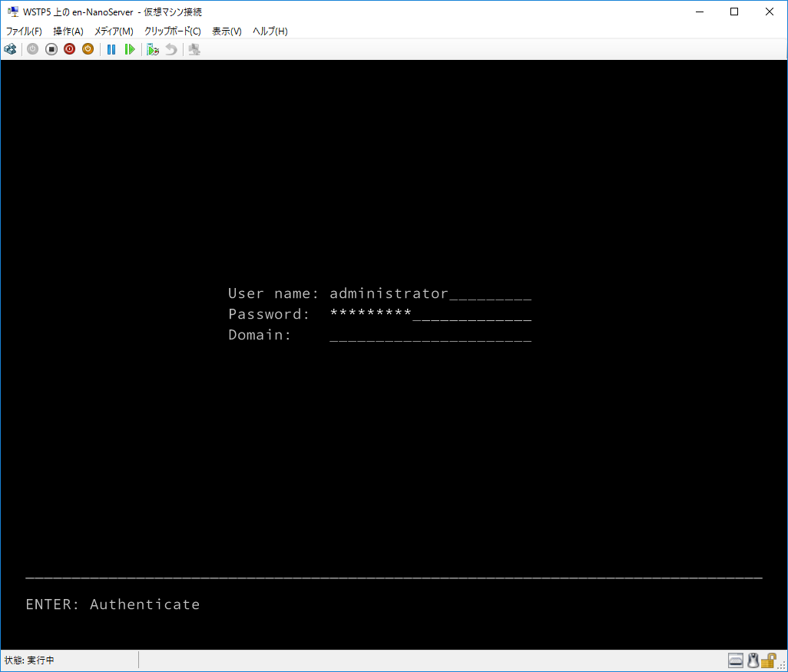The height and width of the screenshot is (672, 788).
Task: Shut down the VM using the red power icon
Action: click(x=70, y=49)
